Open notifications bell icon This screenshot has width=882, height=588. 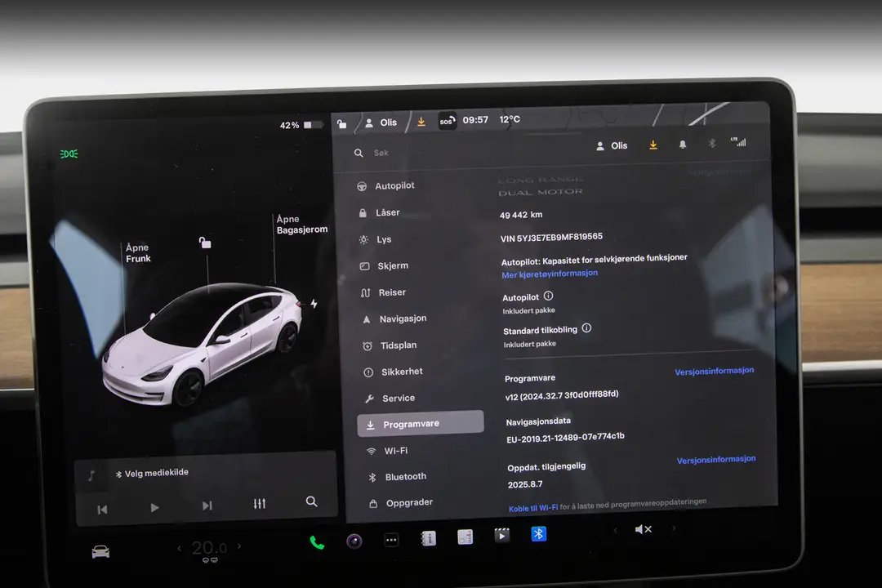(682, 145)
